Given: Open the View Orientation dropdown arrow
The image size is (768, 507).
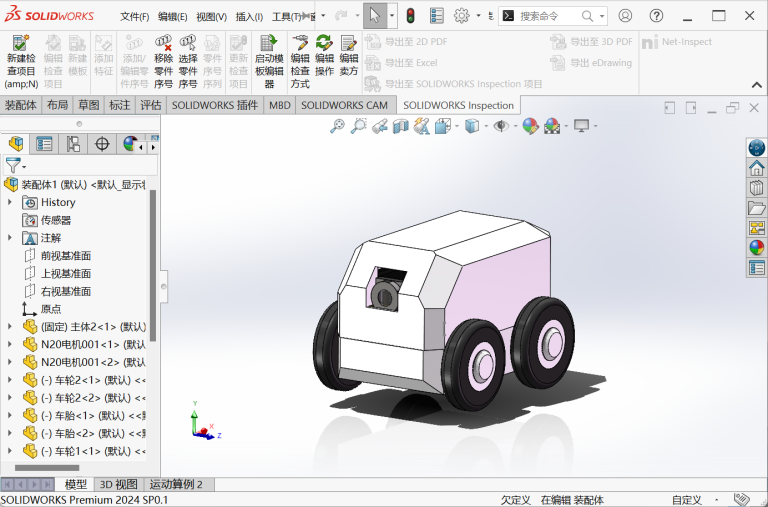Looking at the screenshot, I should [457, 126].
